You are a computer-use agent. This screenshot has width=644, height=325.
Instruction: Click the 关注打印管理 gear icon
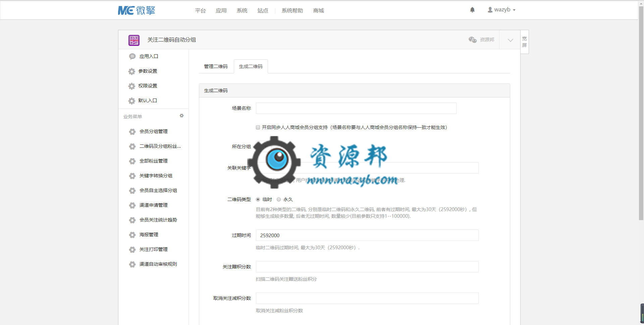tap(132, 249)
